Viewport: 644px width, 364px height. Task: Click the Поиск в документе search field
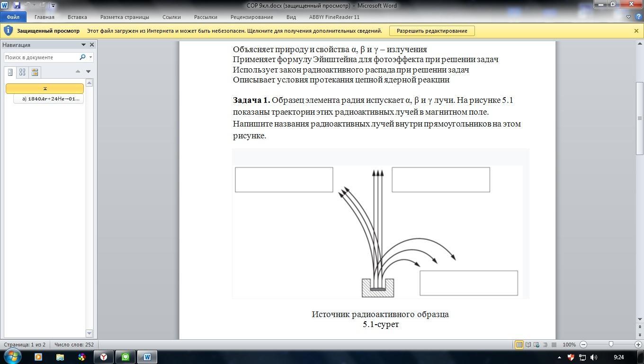tap(41, 57)
